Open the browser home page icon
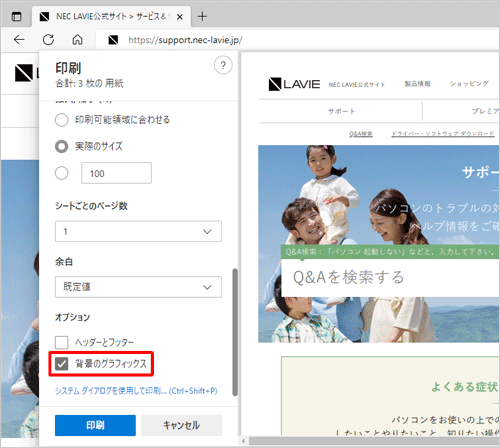500x448 pixels. coord(77,40)
